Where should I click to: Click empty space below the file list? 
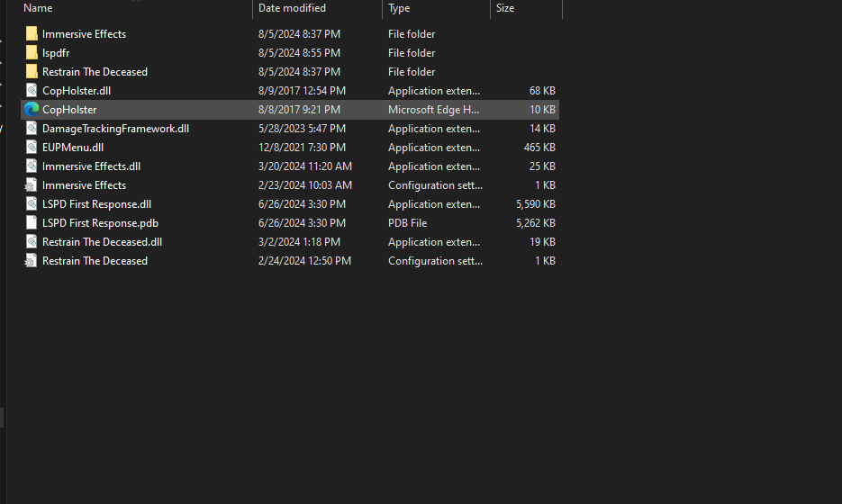360,387
